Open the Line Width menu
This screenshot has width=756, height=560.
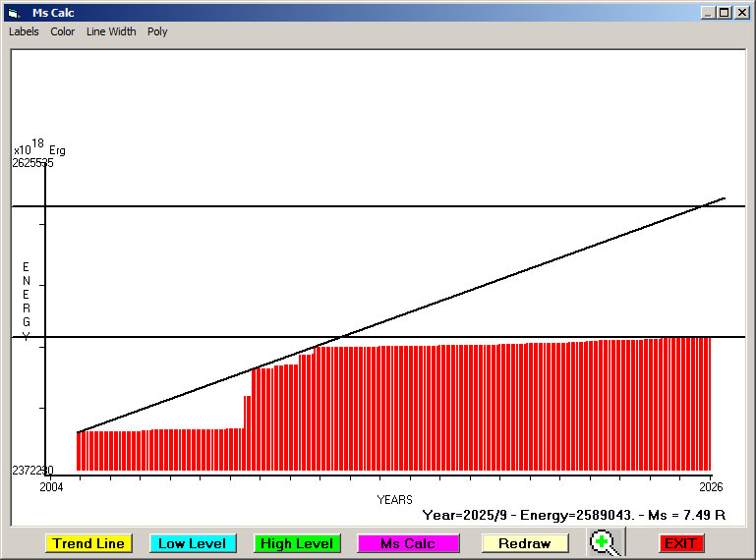[111, 31]
